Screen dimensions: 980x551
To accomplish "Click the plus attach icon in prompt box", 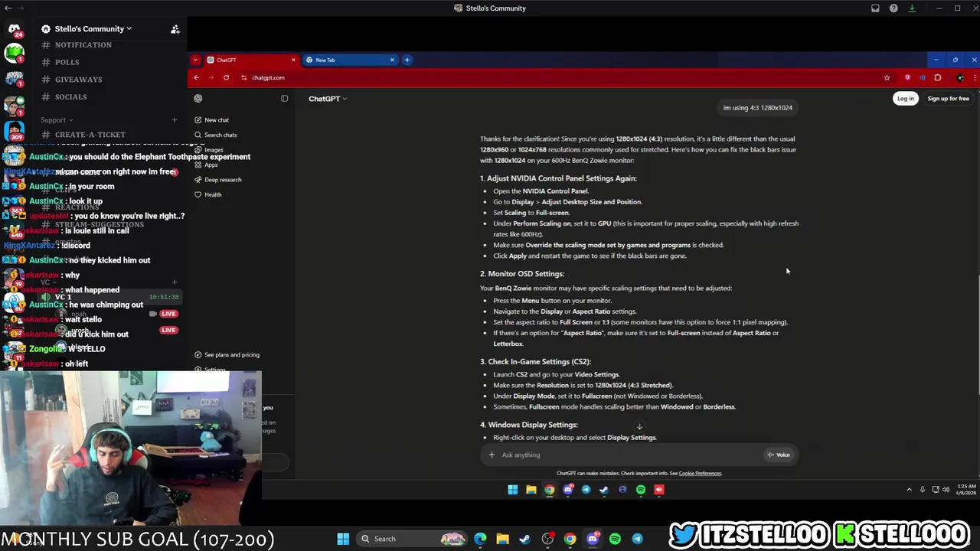I will [492, 455].
